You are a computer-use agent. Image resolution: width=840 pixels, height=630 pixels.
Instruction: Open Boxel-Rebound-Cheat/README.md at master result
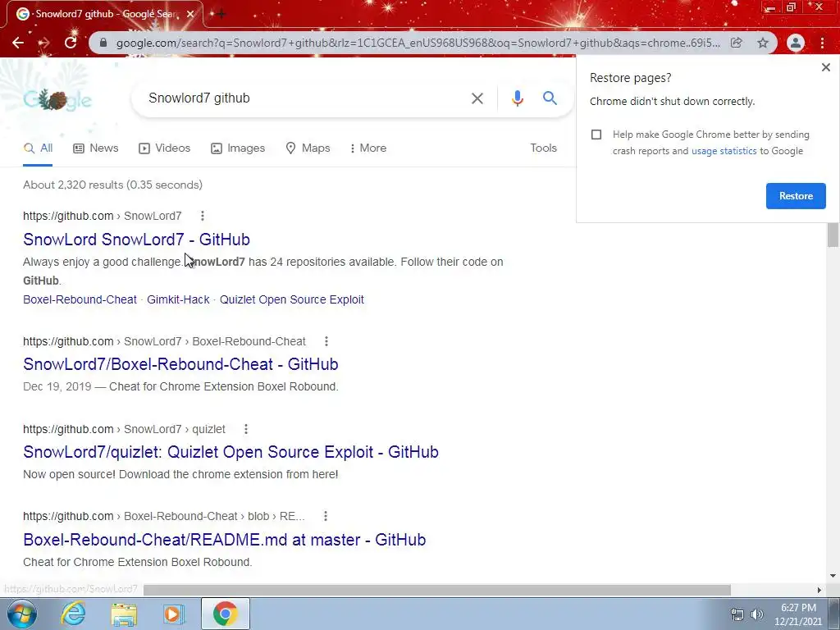coord(225,540)
